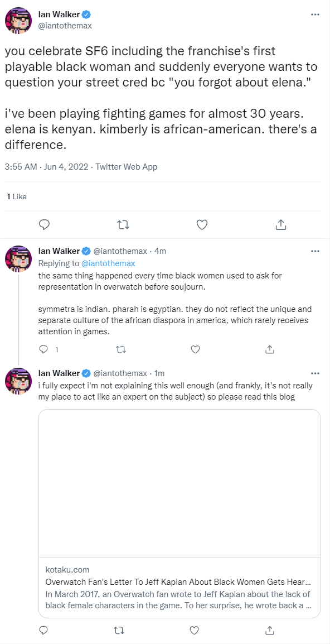This screenshot has height=644, width=330.
Task: Like the tweet with the Kotaku blog
Action: pos(195,630)
